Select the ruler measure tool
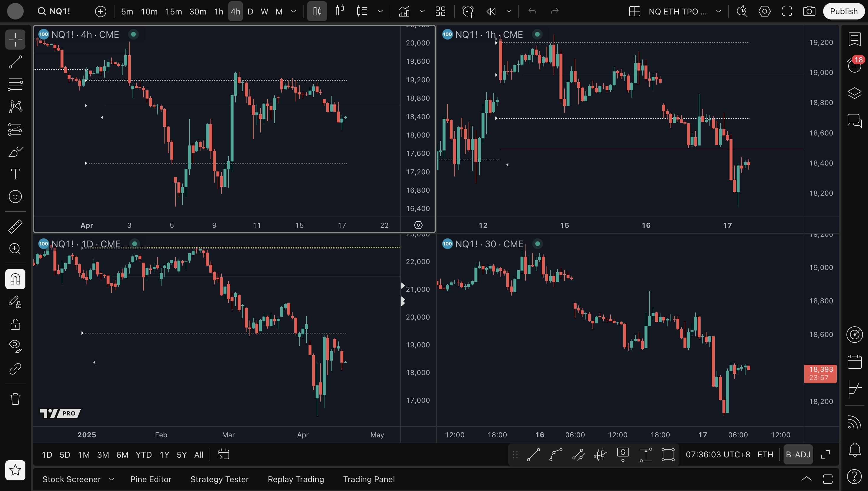Image resolution: width=868 pixels, height=491 pixels. (x=15, y=226)
